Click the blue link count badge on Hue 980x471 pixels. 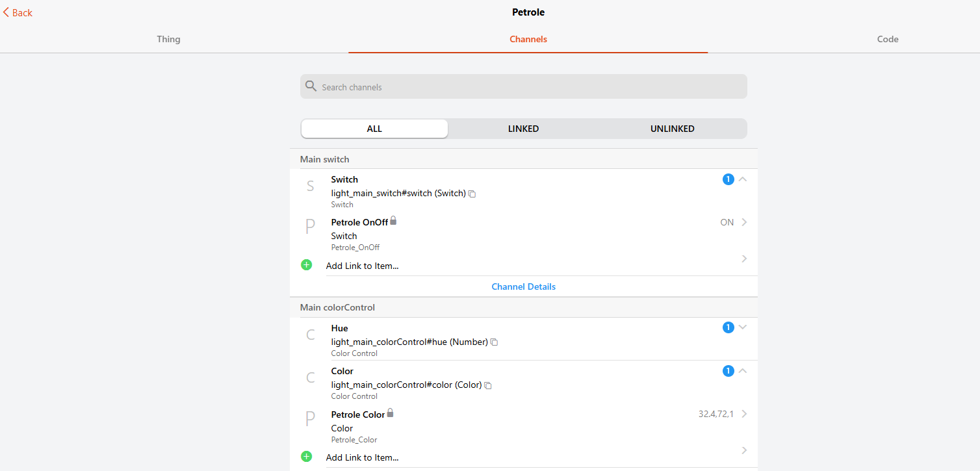pyautogui.click(x=728, y=328)
